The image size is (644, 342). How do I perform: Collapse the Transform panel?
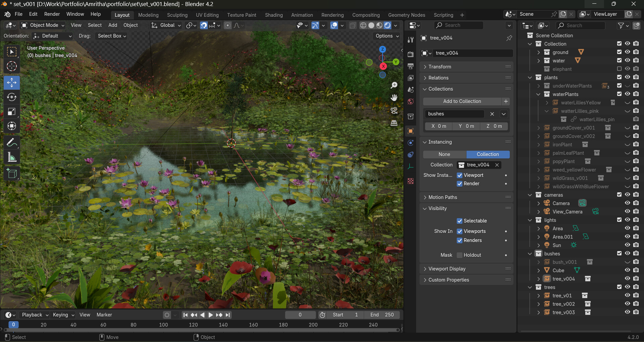coord(440,66)
